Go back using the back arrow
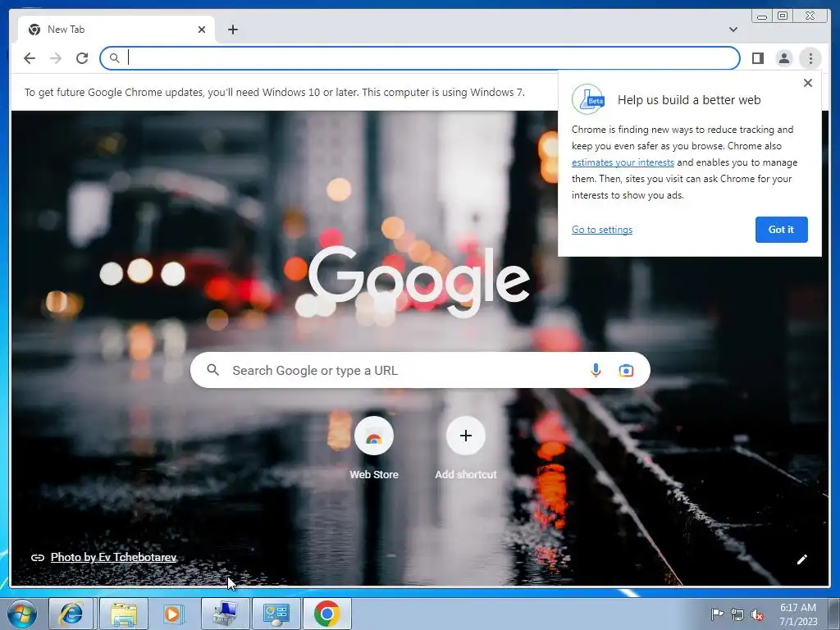This screenshot has width=840, height=630. pyautogui.click(x=30, y=58)
